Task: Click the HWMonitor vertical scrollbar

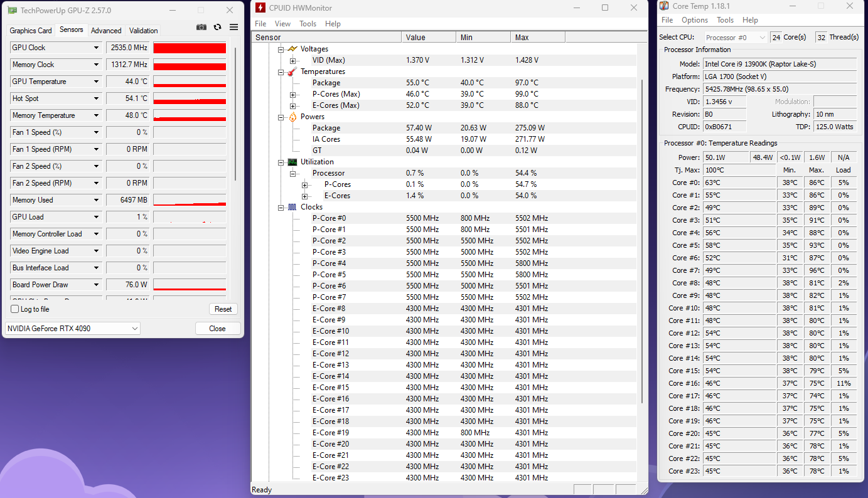Action: coord(641,241)
